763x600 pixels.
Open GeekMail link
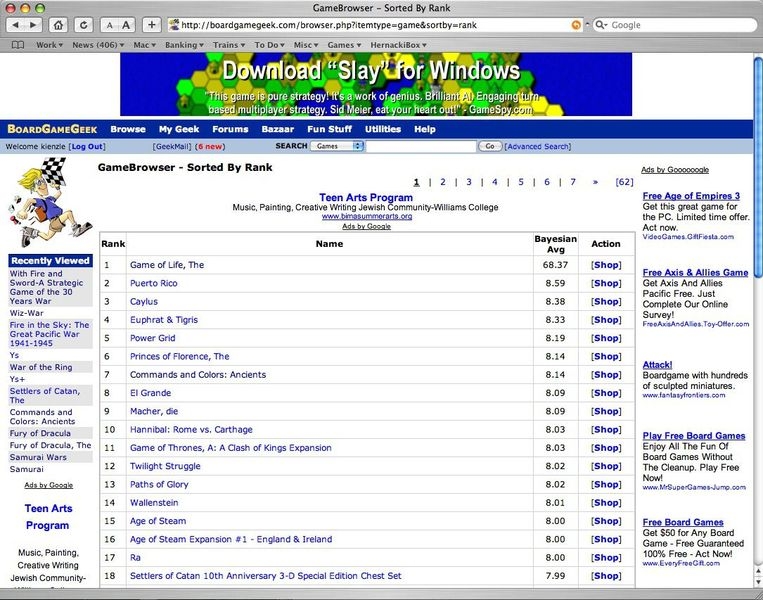click(172, 146)
